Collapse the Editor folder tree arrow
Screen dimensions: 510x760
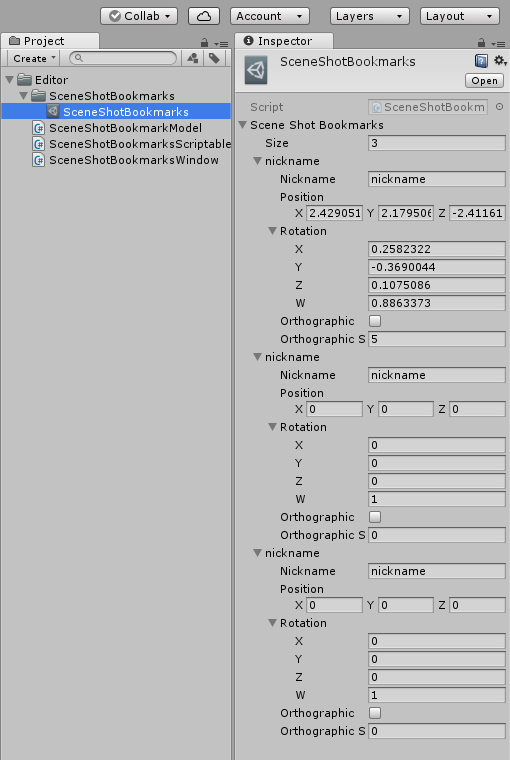[x=9, y=79]
